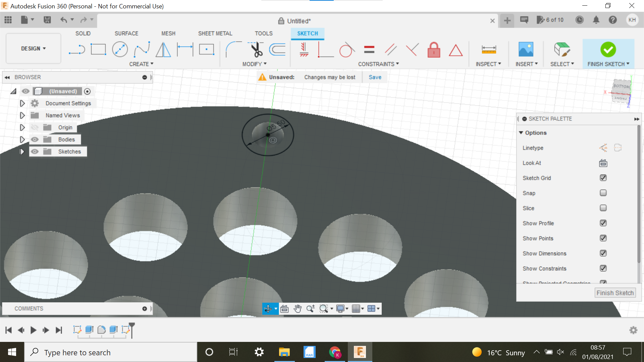Expand the Origin folder in Browser
The width and height of the screenshot is (644, 362).
(22, 127)
